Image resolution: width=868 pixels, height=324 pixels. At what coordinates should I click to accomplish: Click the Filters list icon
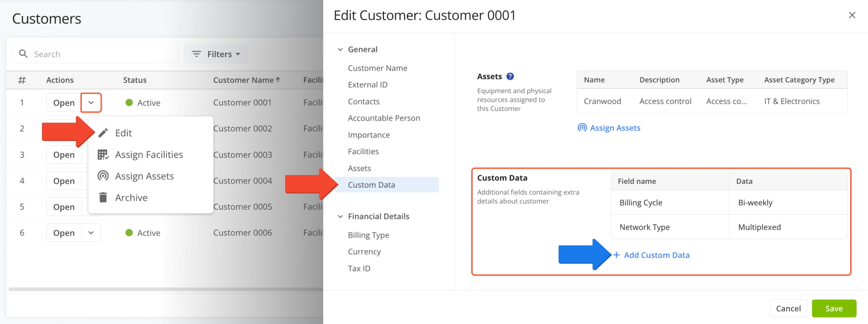pyautogui.click(x=196, y=54)
